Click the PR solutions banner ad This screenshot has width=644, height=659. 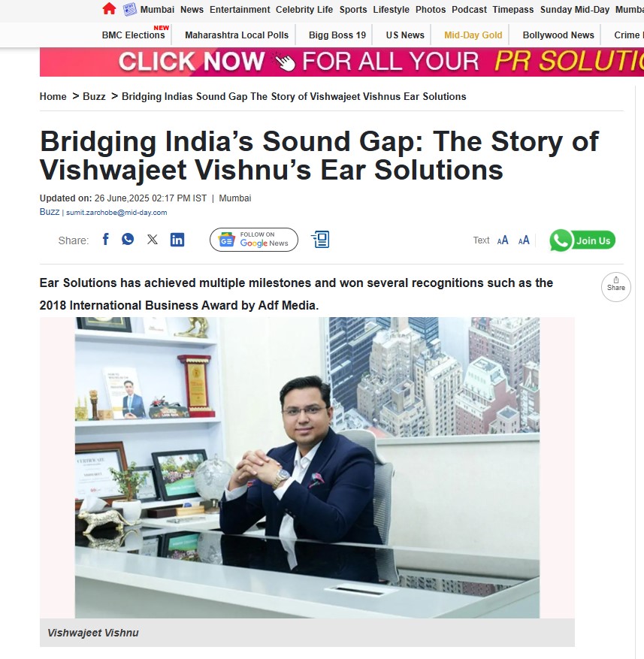click(x=341, y=62)
